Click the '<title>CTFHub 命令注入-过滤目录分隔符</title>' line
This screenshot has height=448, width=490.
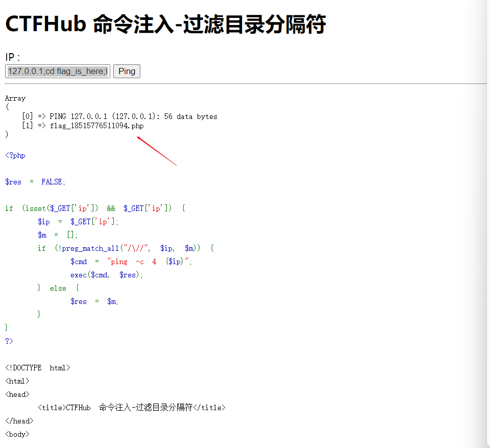click(132, 407)
